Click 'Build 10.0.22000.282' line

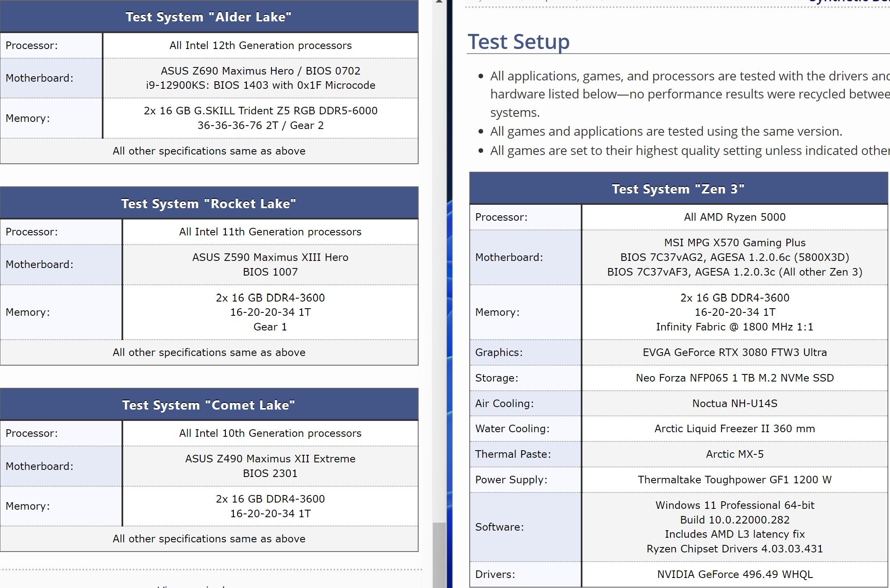735,520
